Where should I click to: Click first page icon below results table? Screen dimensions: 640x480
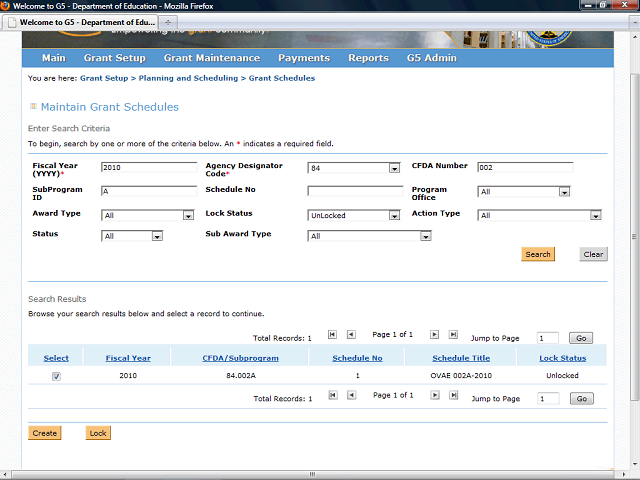333,396
